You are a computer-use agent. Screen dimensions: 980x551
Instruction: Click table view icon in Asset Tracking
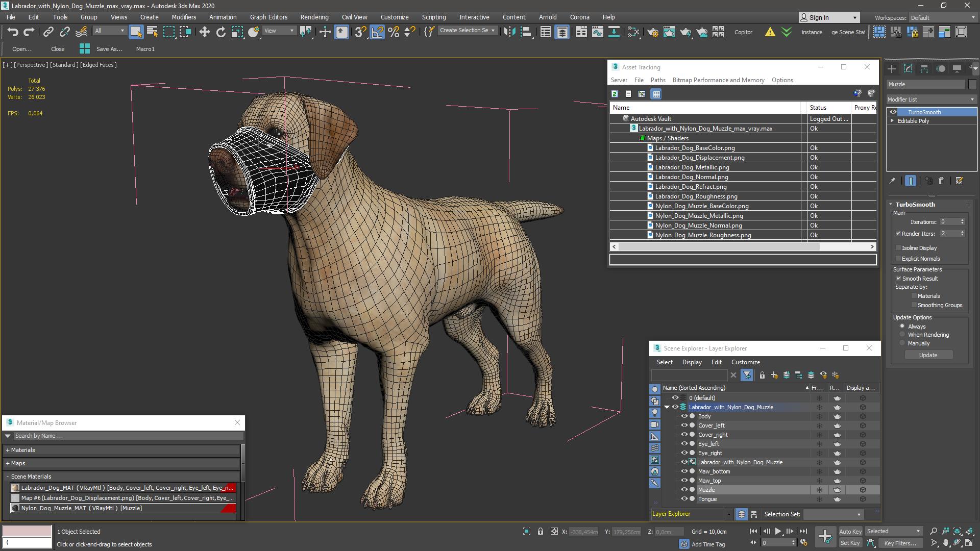coord(656,94)
